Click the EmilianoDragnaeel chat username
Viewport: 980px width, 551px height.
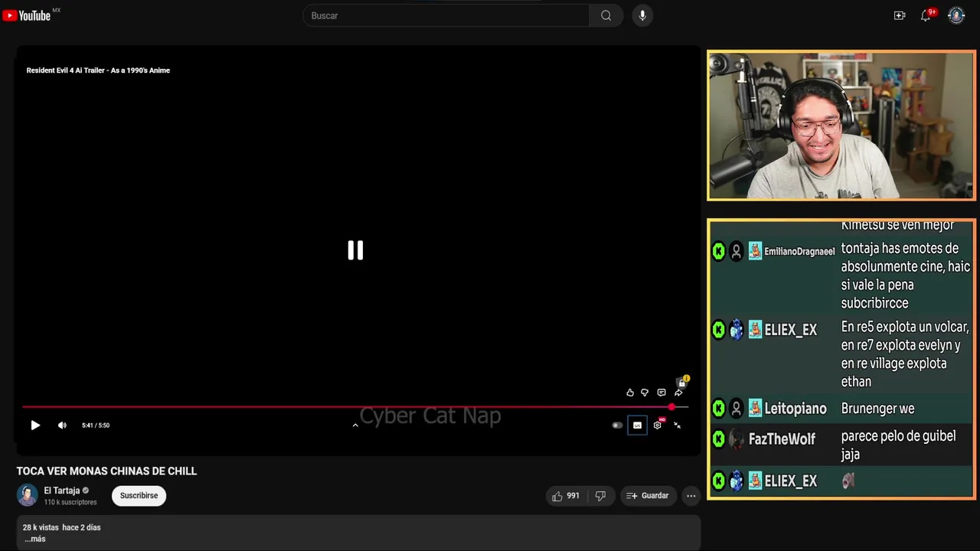click(799, 251)
